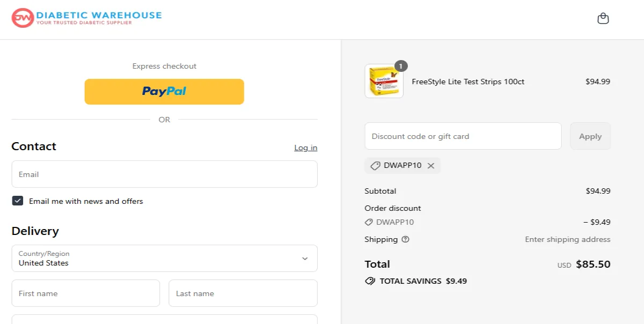Screen dimensions: 644x324
Task: Click the Diabetic Warehouse logo
Action: click(86, 17)
